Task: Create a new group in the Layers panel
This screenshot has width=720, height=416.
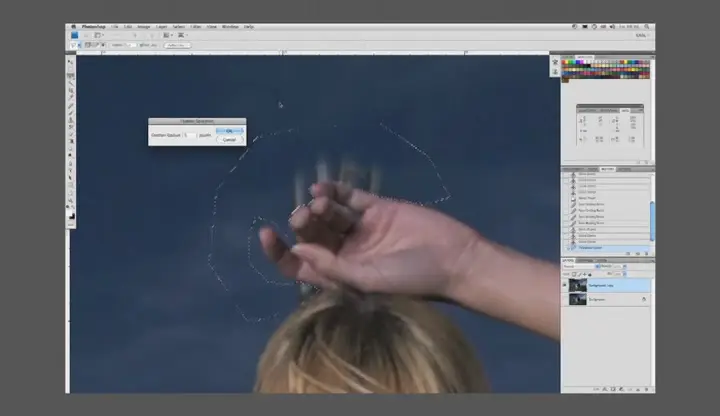Action: click(x=630, y=389)
